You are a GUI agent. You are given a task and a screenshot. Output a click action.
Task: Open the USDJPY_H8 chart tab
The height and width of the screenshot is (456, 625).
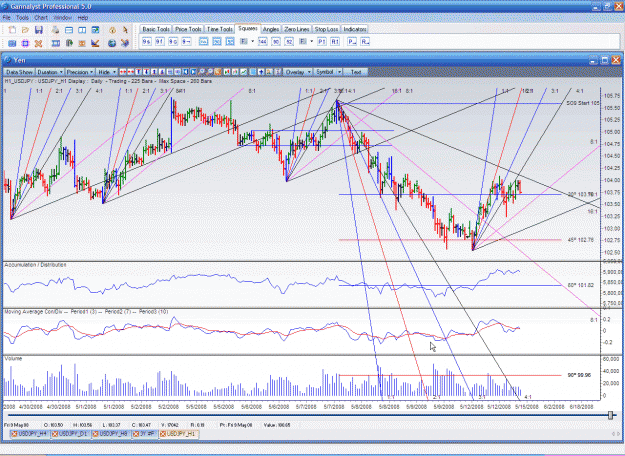[111, 434]
